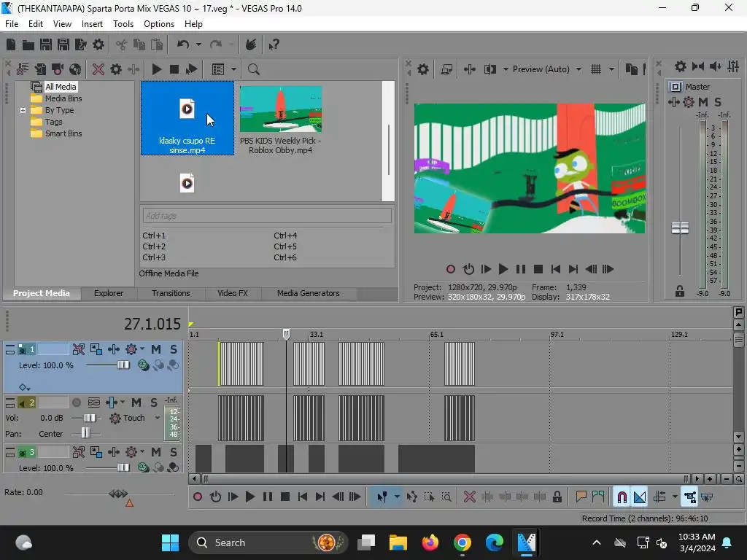
Task: Open the File menu
Action: pos(12,24)
